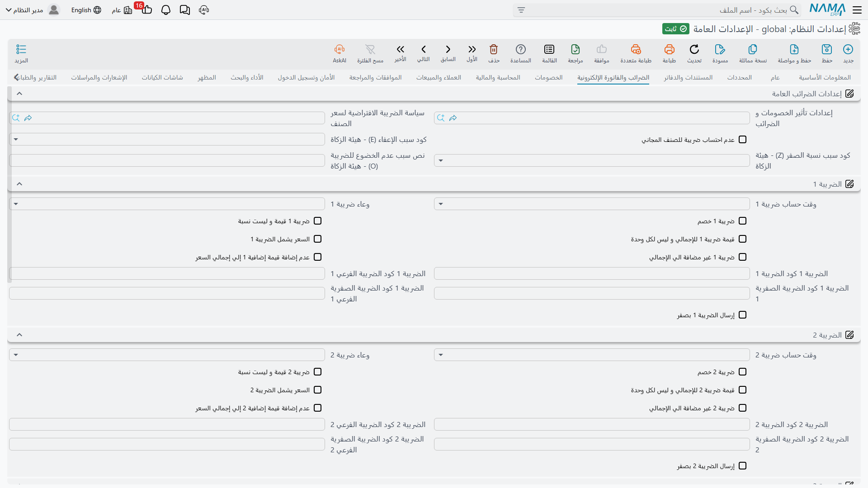Open مدير النظام user menu
868x488 pixels.
coord(32,10)
